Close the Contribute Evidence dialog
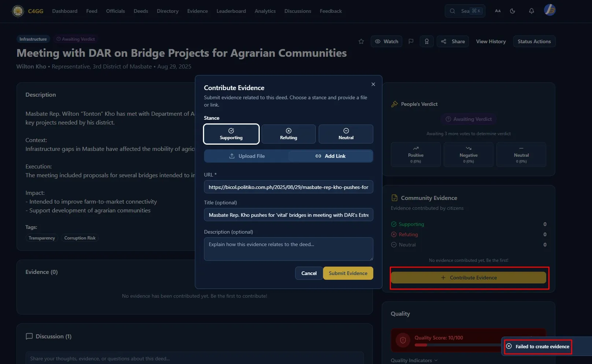592x364 pixels. pyautogui.click(x=373, y=84)
